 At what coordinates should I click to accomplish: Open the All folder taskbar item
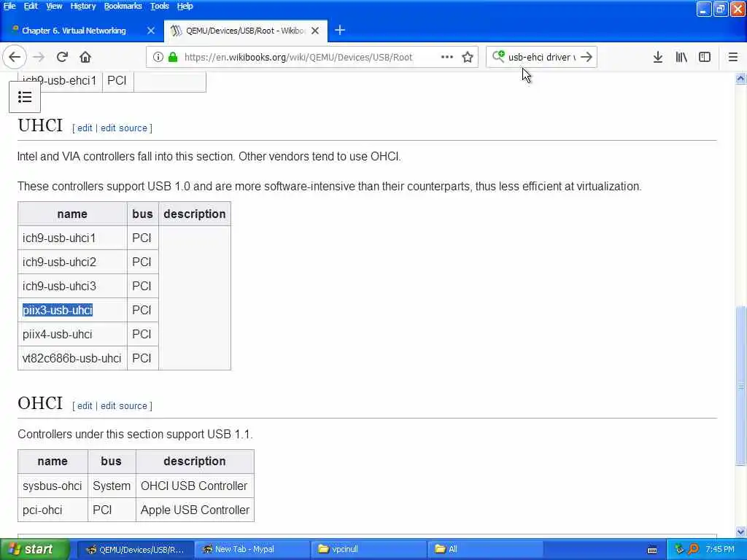[x=486, y=550]
